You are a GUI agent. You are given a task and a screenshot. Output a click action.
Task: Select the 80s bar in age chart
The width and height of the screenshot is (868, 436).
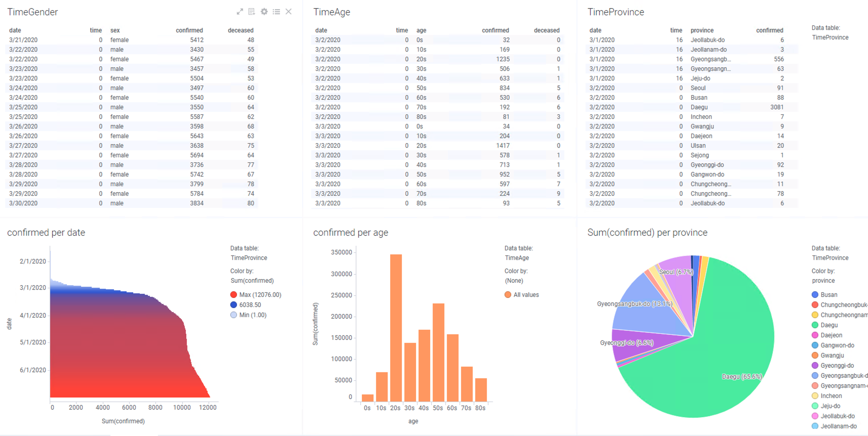[x=481, y=390]
